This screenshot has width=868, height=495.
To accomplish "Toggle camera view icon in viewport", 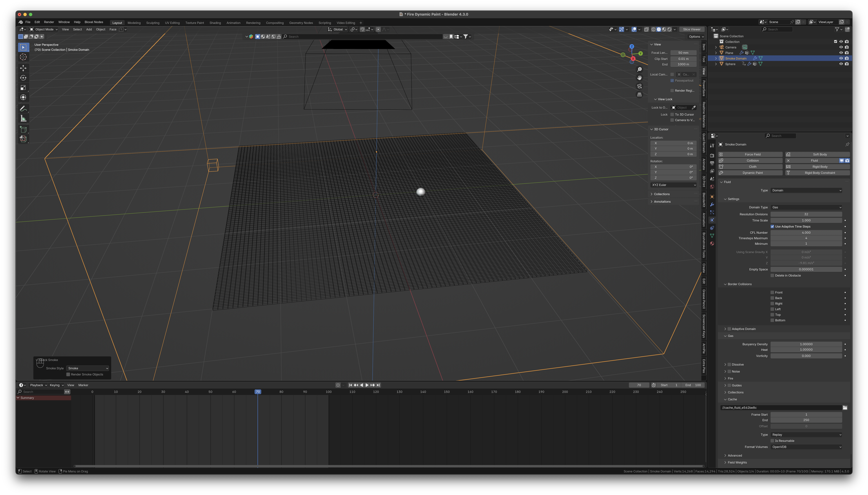I will click(639, 86).
